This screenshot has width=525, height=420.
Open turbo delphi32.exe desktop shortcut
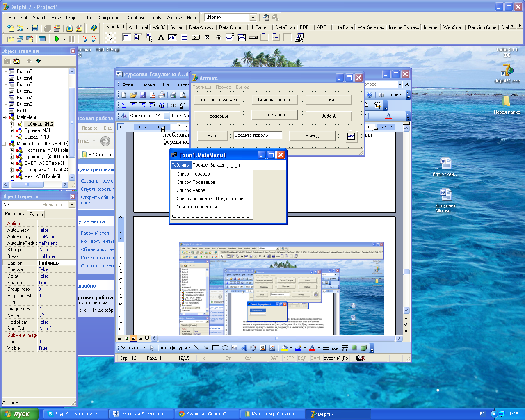(507, 73)
